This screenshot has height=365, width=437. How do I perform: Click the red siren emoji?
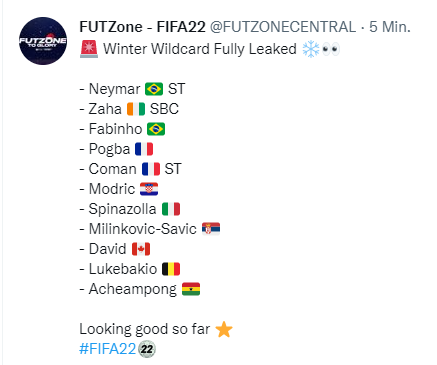coord(89,49)
